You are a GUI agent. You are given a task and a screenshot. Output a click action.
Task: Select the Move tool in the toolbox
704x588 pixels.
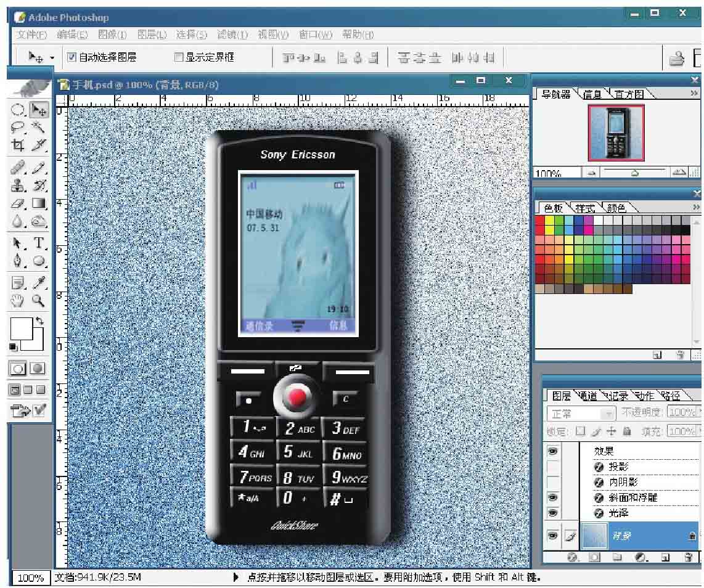[39, 110]
